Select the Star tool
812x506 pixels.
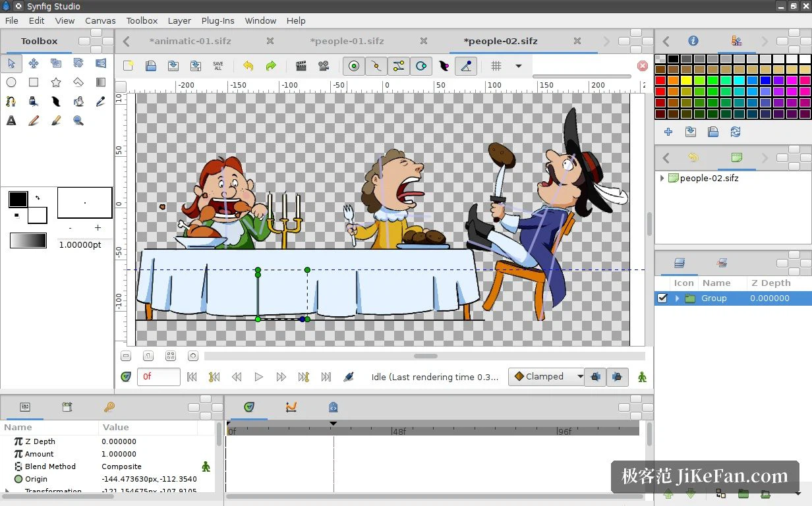click(56, 82)
